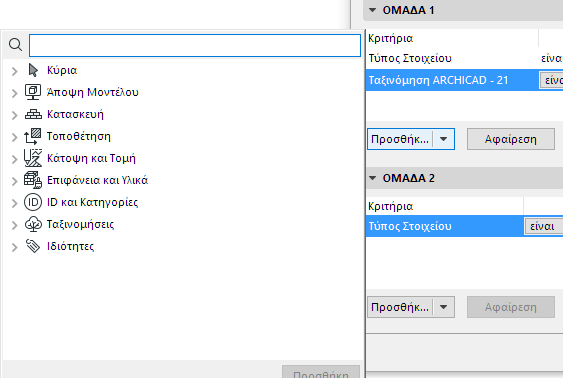Expand the ID και Κατηγορίες category
The height and width of the screenshot is (378, 563).
click(x=14, y=203)
